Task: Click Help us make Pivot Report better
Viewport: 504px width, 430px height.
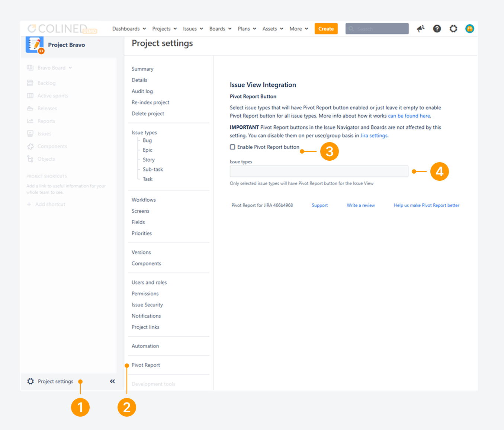Action: click(427, 205)
